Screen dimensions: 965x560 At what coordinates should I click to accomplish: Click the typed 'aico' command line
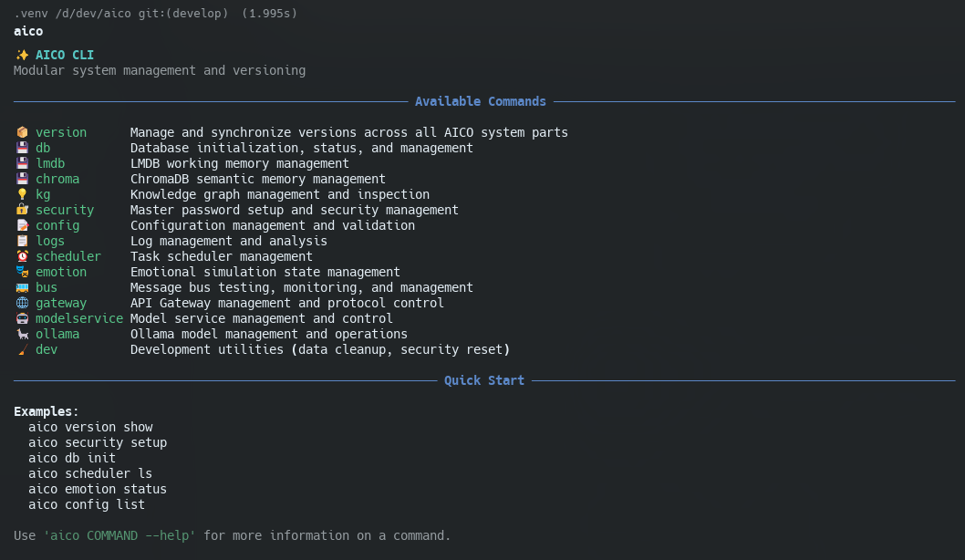[28, 31]
